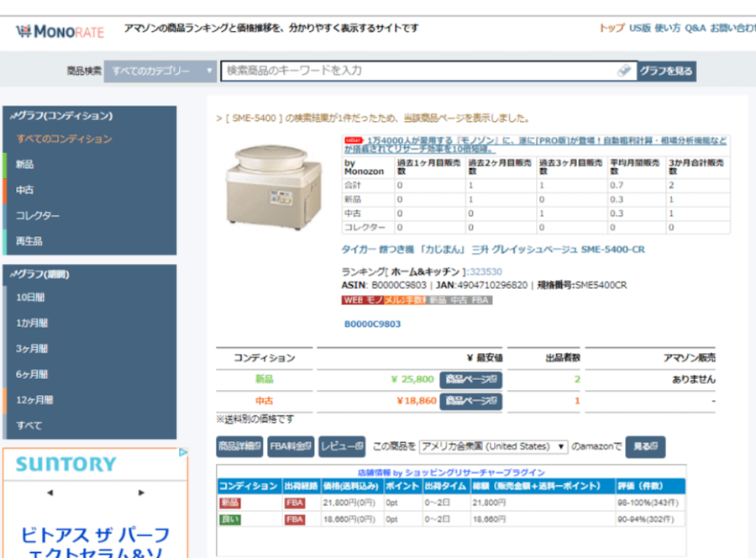756x558 pixels.
Task: Click the grey FBA tag under ASIN
Action: [x=480, y=300]
